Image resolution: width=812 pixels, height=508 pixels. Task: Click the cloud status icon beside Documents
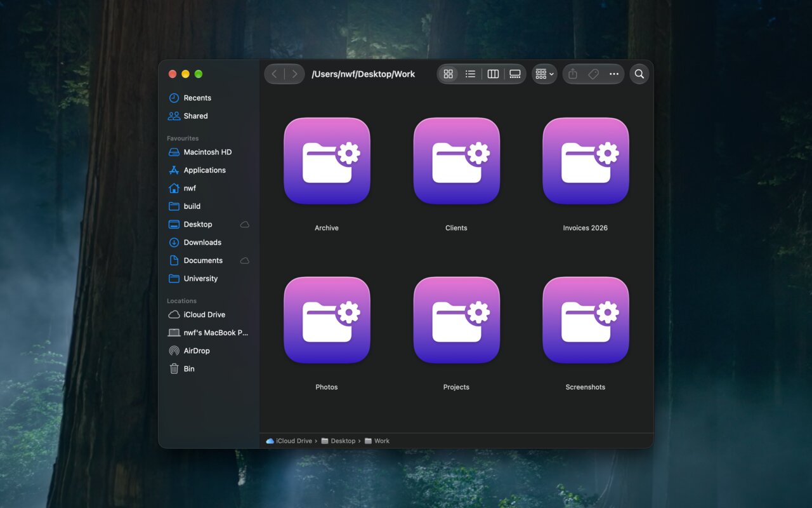245,261
